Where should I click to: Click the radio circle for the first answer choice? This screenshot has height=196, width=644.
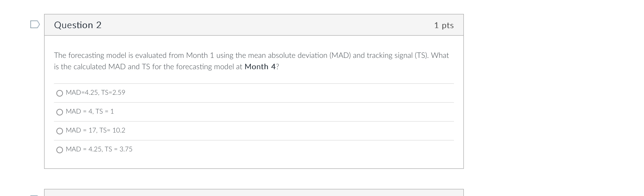[x=60, y=93]
